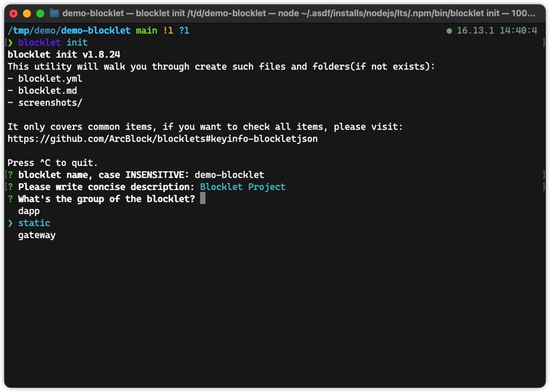550x392 pixels.
Task: Click the question mark before concise description
Action: pos(10,187)
